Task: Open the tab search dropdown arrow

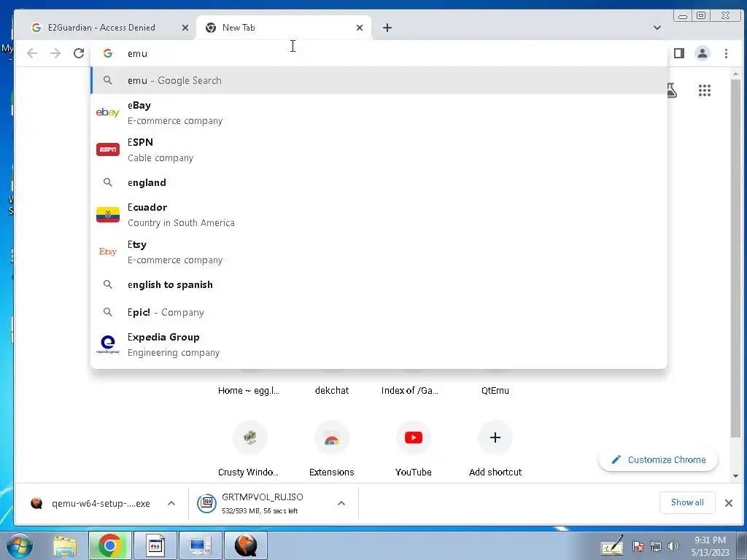Action: [657, 28]
